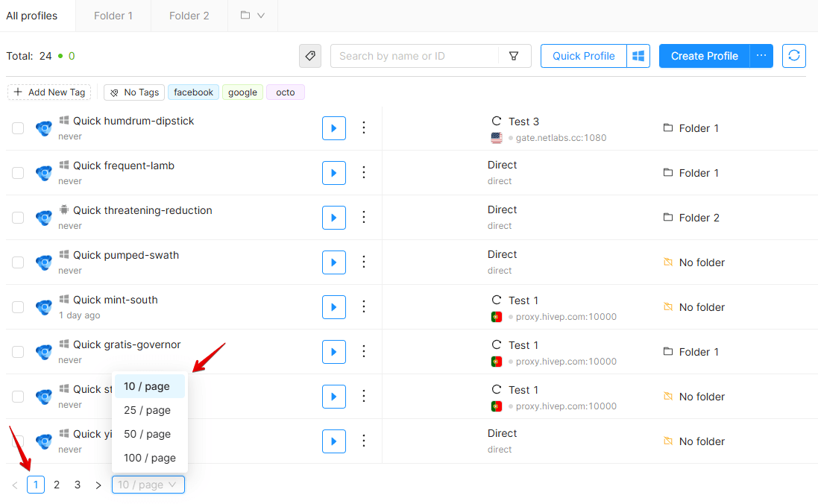This screenshot has height=504, width=818.
Task: Click gate.netlabs.cc:1080 proxy address
Action: [x=561, y=138]
